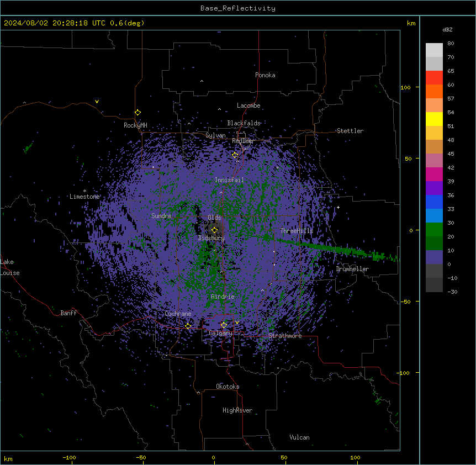Viewport: 476px width, 465px height.
Task: Click the Limestone label
Action: tap(84, 197)
